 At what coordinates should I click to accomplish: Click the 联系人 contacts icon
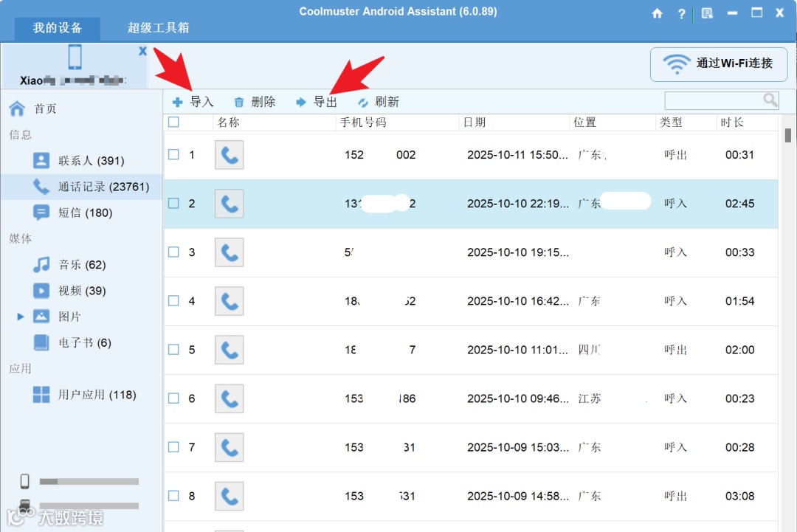click(41, 161)
